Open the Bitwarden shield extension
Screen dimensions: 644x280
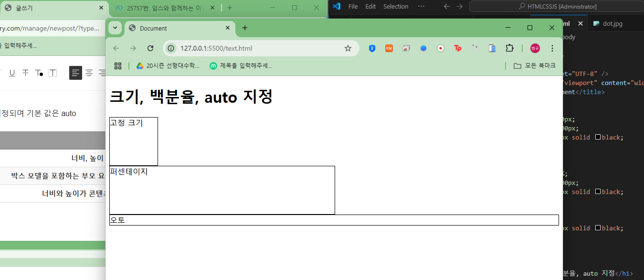372,48
